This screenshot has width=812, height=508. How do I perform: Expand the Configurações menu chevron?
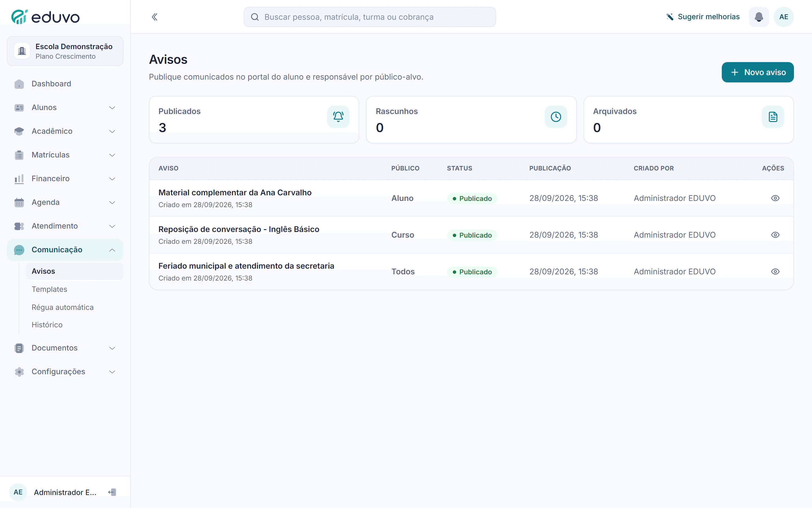(112, 372)
